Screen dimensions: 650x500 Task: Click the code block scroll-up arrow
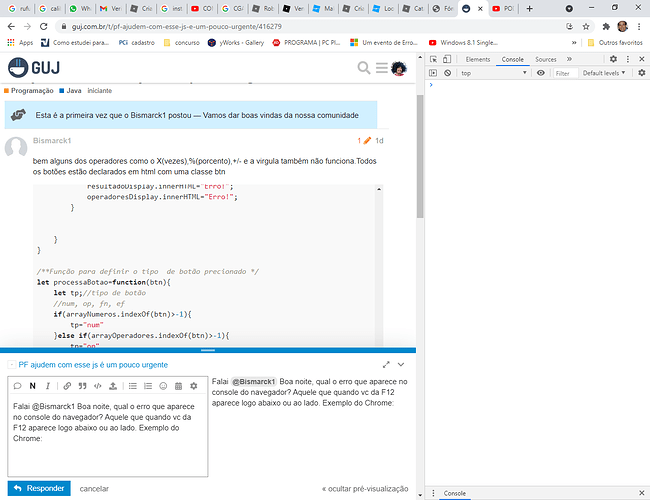pos(379,189)
